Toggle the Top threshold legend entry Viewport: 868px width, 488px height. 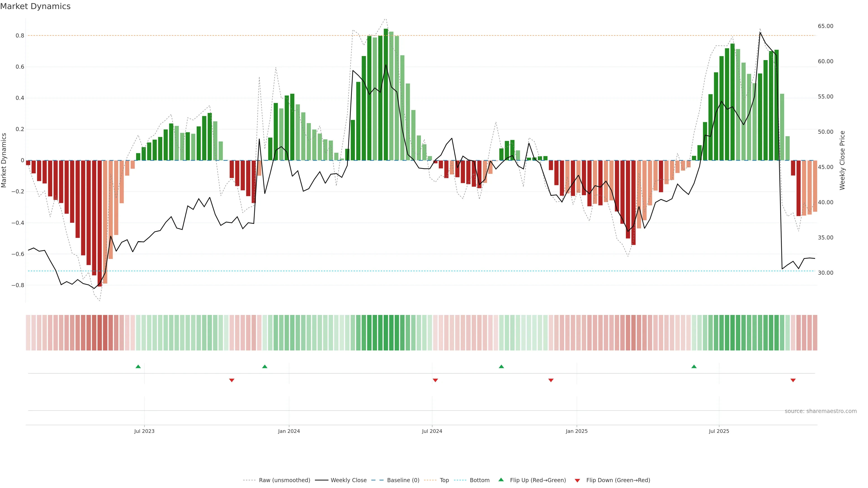coord(444,480)
